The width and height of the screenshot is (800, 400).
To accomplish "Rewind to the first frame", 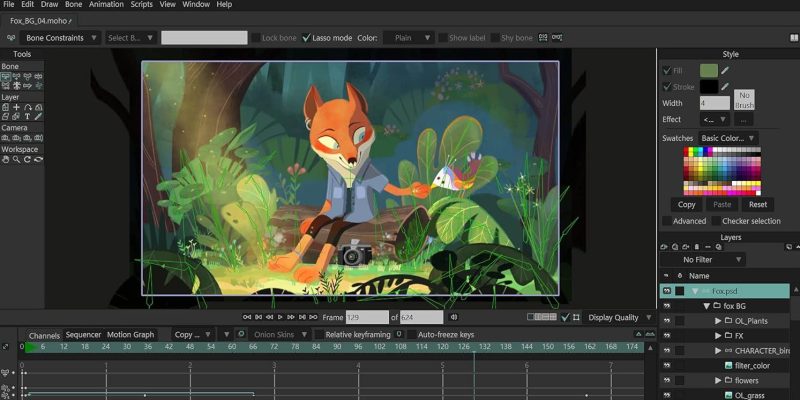I will (x=247, y=317).
